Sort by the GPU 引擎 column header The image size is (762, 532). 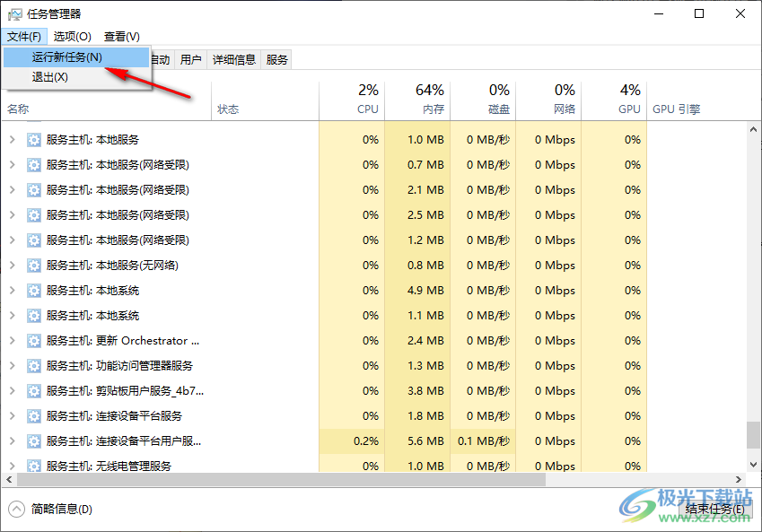tap(677, 109)
